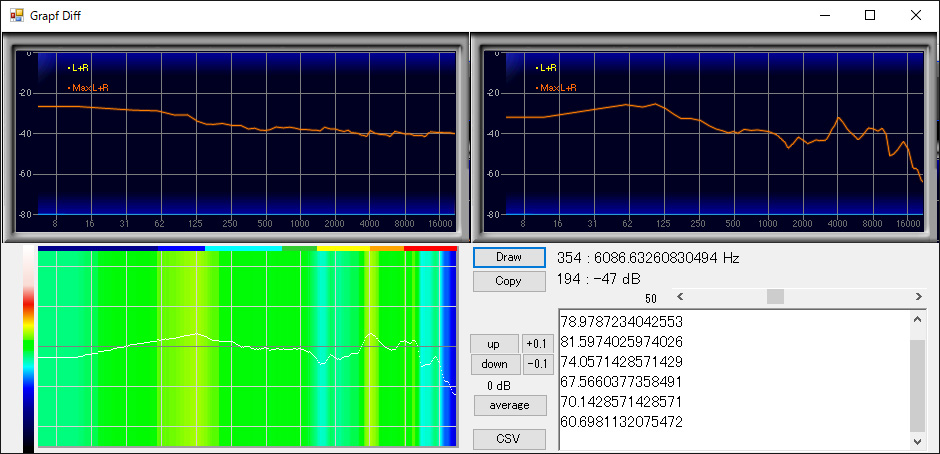The height and width of the screenshot is (454, 940).
Task: Export data with the CSV button
Action: point(508,439)
